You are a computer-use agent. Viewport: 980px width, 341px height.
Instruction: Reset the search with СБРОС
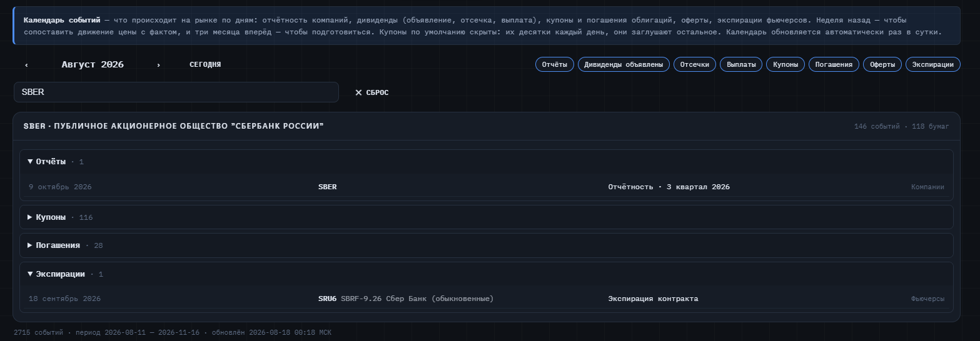click(371, 92)
